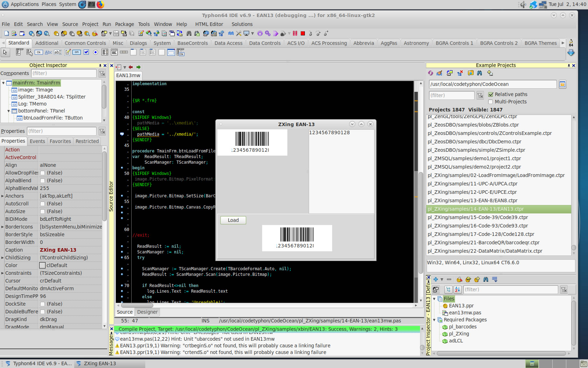Toggle the DockSite property checkbox
Screen dimensions: 588x368
42,304
